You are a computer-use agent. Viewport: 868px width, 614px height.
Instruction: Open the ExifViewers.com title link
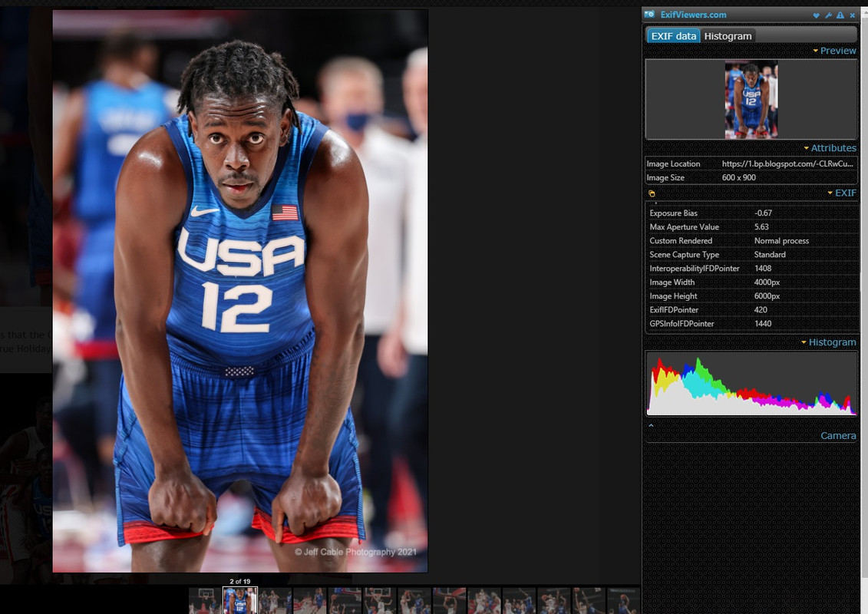click(x=693, y=15)
